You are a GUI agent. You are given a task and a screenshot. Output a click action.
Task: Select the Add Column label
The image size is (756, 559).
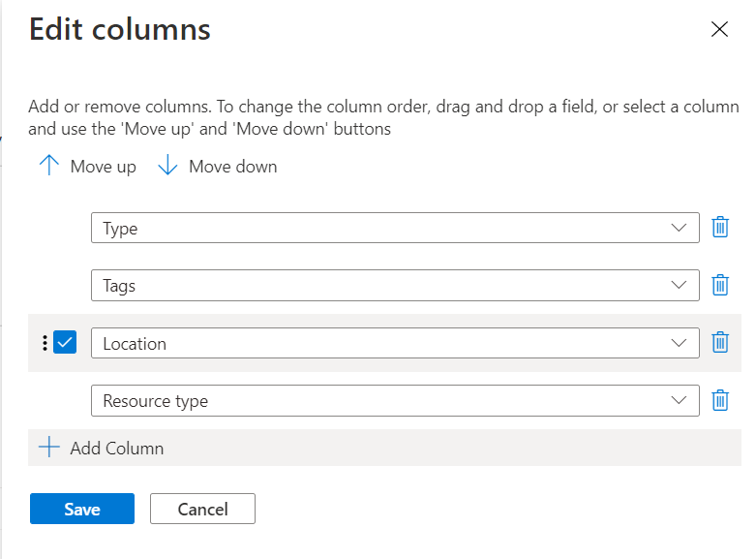pos(117,449)
